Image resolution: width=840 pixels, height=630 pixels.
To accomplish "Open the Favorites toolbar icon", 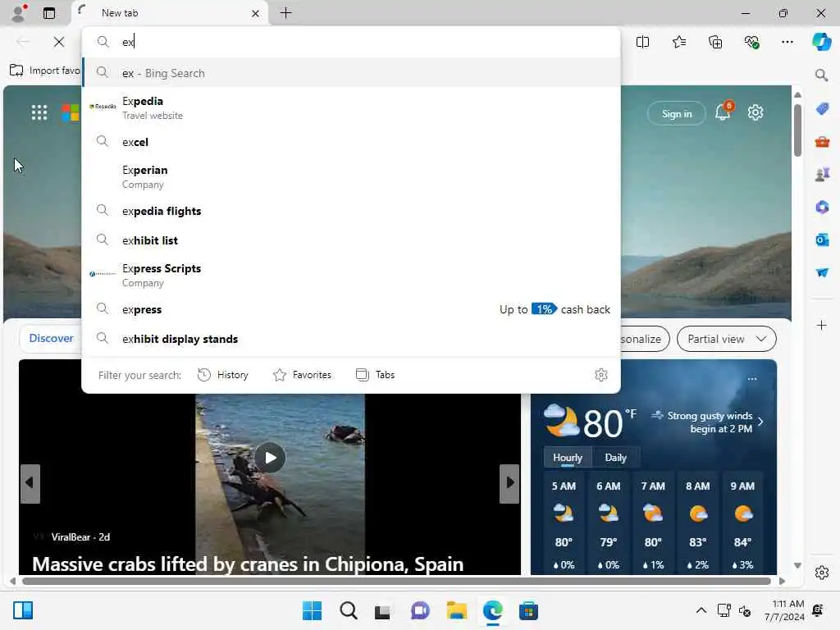I will [678, 42].
